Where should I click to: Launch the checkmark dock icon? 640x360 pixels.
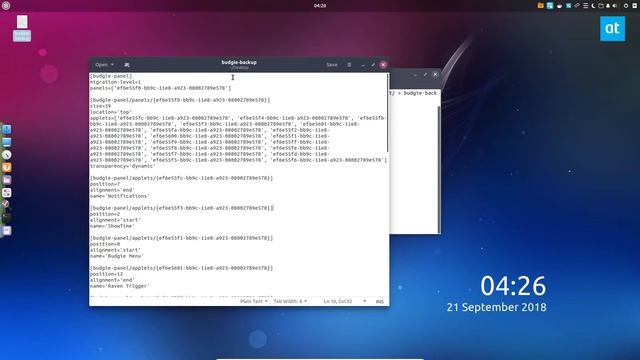coord(6,204)
